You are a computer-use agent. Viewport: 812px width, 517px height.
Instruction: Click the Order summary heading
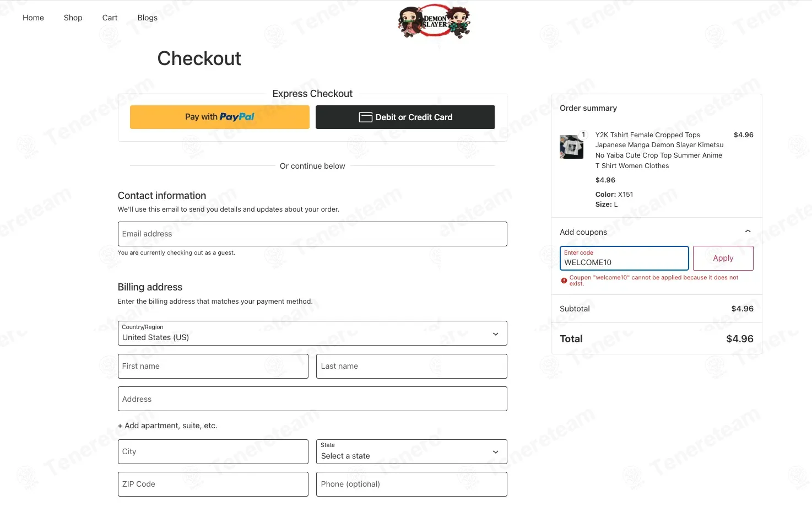(588, 108)
